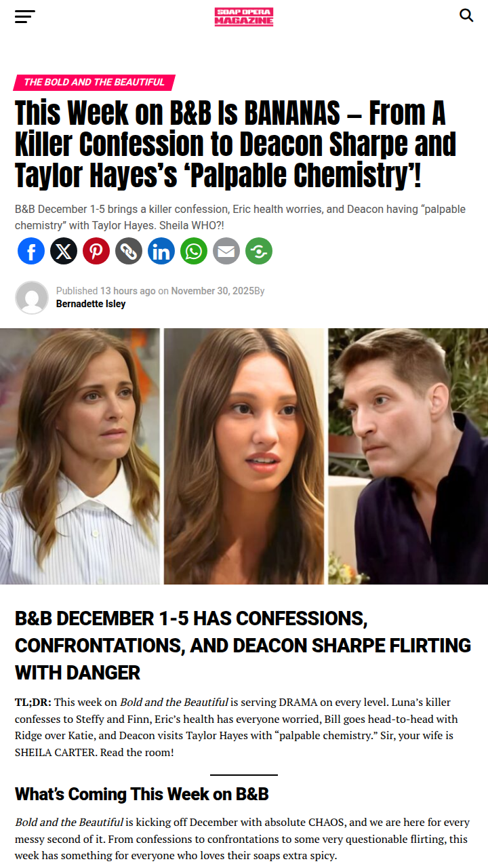Open the hamburger navigation menu

tap(25, 16)
